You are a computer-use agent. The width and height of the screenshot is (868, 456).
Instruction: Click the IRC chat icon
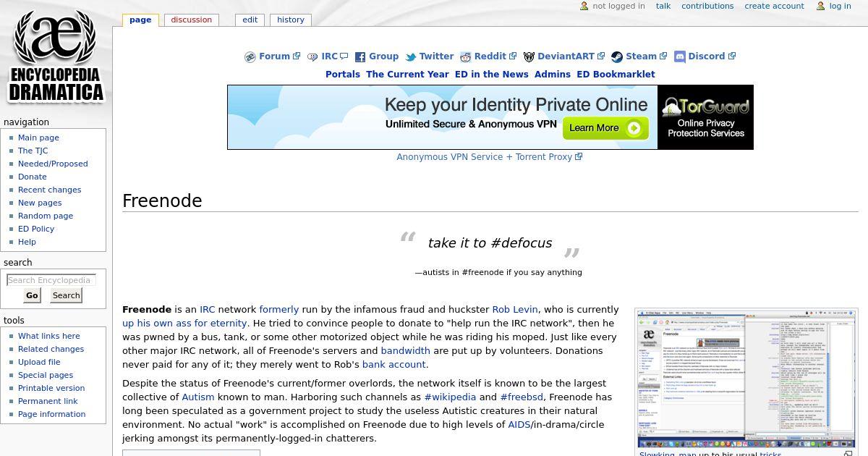[x=312, y=57]
